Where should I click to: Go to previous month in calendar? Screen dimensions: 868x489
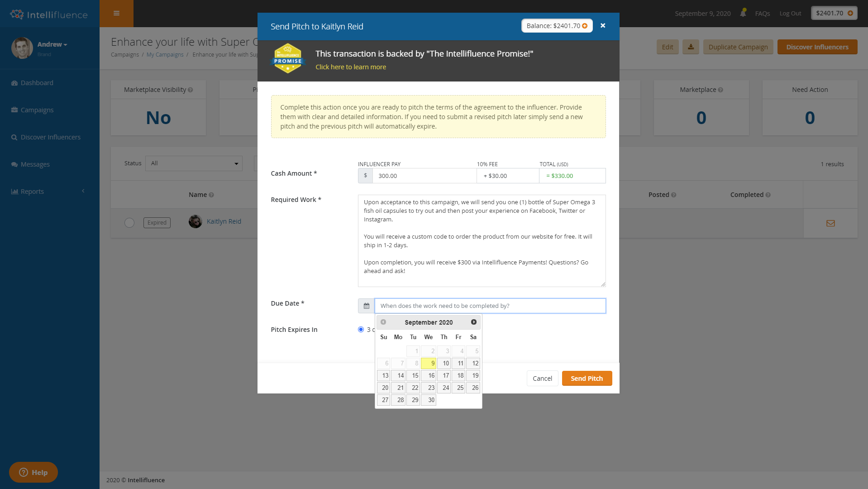coord(383,322)
